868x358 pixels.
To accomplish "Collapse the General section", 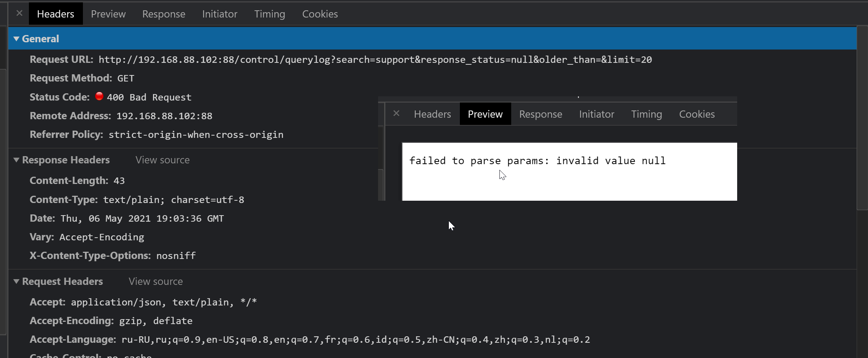I will point(16,38).
